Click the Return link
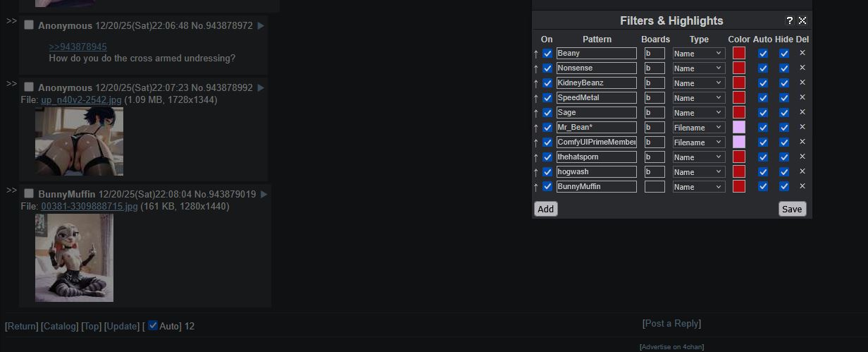 pos(22,327)
